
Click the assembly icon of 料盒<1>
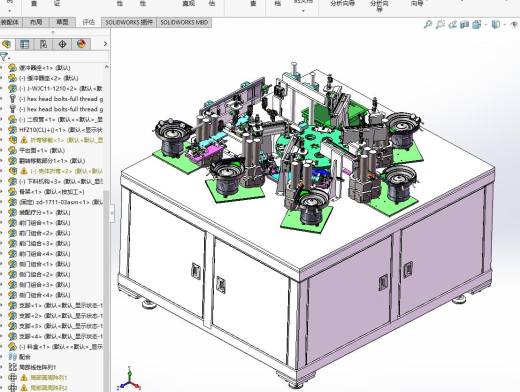[12, 346]
